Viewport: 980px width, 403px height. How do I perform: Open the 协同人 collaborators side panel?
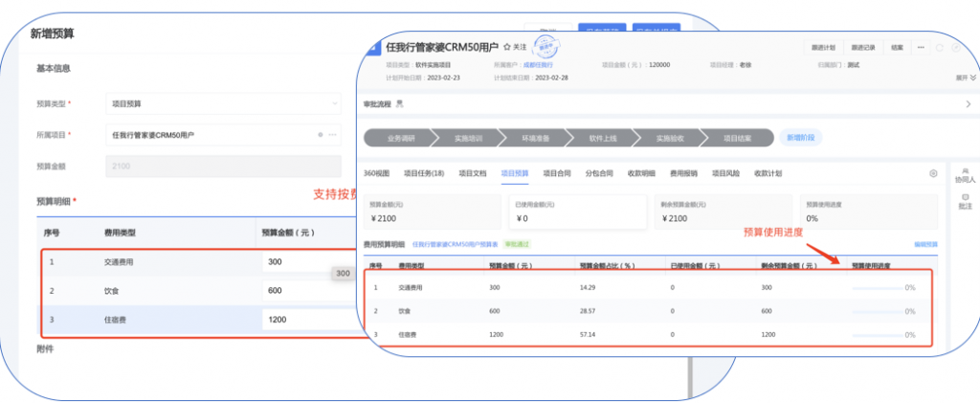click(965, 175)
